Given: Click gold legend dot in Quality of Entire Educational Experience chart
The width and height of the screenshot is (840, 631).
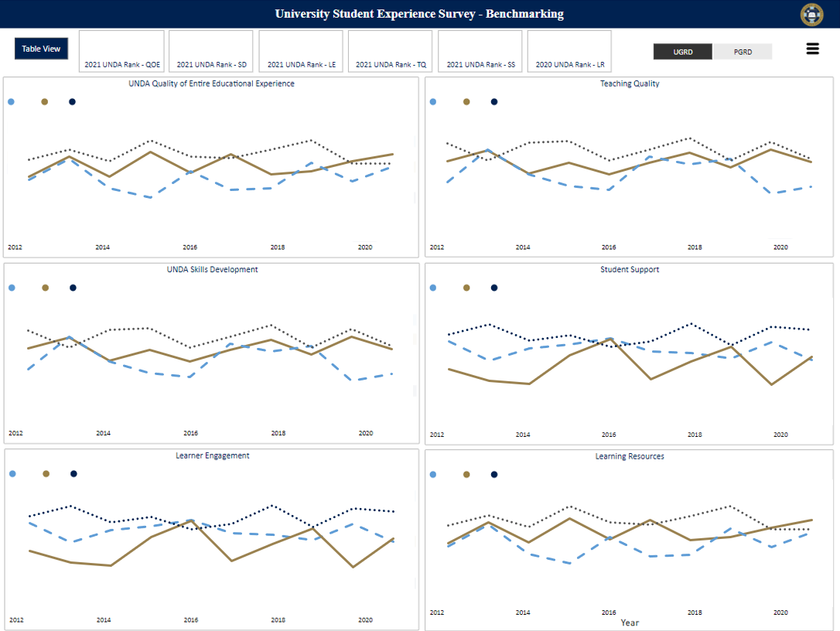Looking at the screenshot, I should tap(44, 102).
